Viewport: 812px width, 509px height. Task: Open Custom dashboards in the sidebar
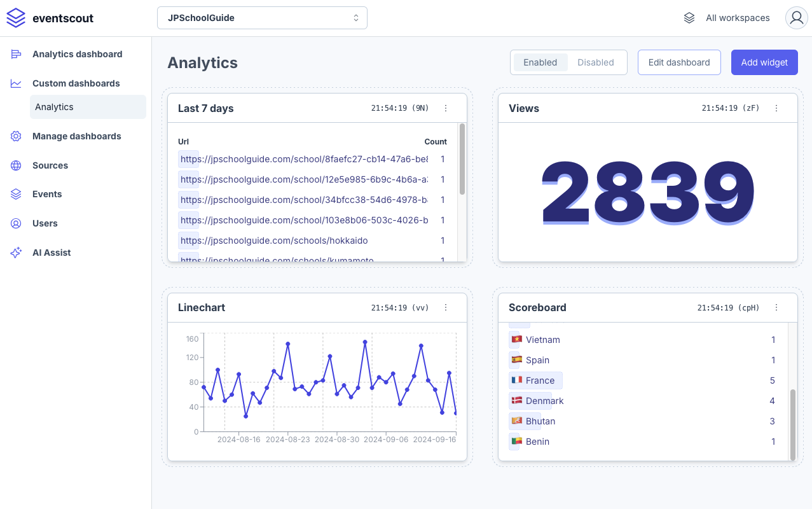pos(76,83)
